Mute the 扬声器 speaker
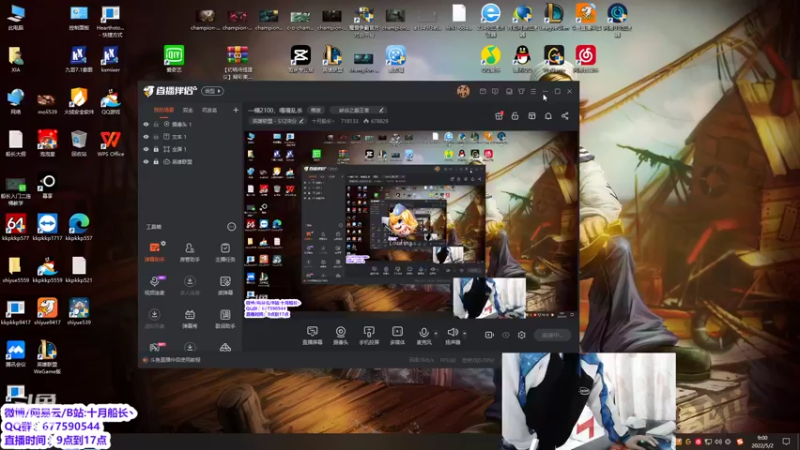 [452, 335]
